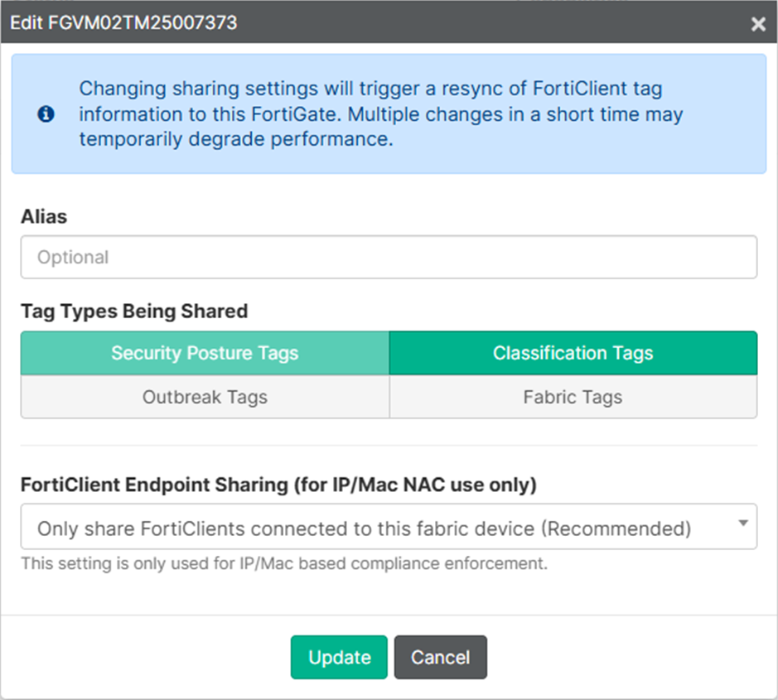Toggle Classification Tags sharing
778x700 pixels.
573,353
